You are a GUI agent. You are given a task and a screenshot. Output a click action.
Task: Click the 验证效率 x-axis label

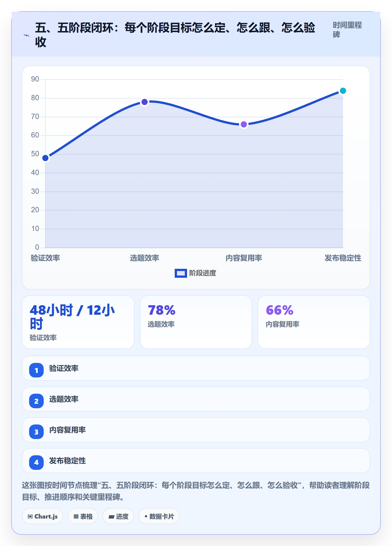(45, 258)
